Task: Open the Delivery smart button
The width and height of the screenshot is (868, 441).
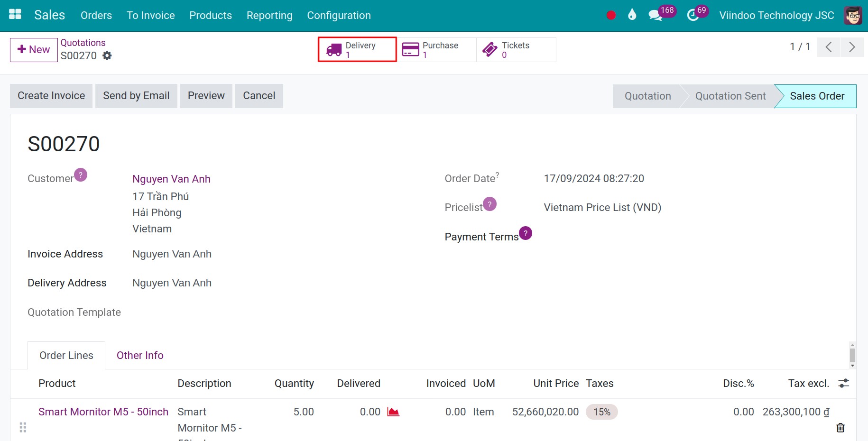Action: (357, 49)
